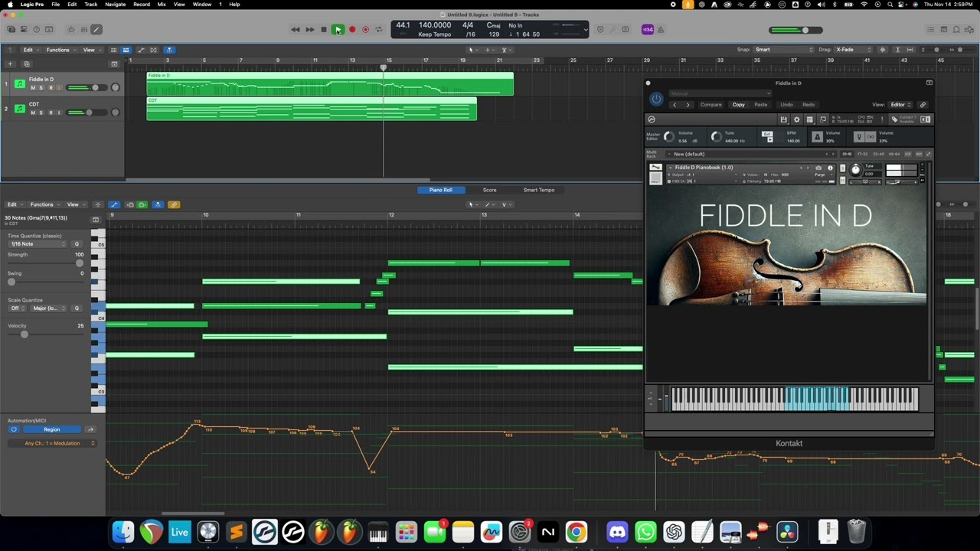Toggle the Metronome icon in control bar
Screen dimensions: 980x551
click(661, 30)
